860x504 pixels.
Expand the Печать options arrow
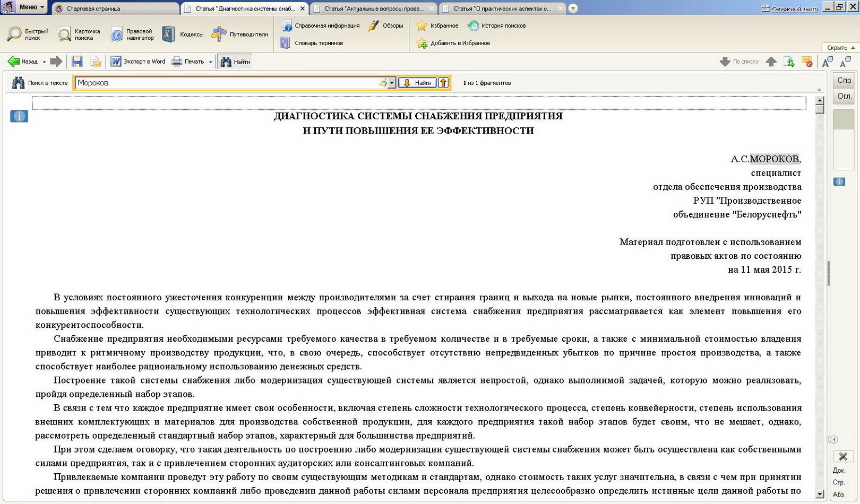pos(211,62)
